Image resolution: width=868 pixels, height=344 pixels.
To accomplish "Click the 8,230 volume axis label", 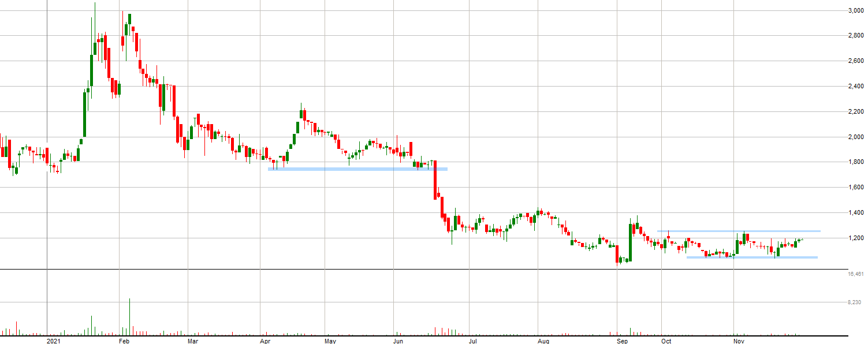I will pyautogui.click(x=856, y=302).
